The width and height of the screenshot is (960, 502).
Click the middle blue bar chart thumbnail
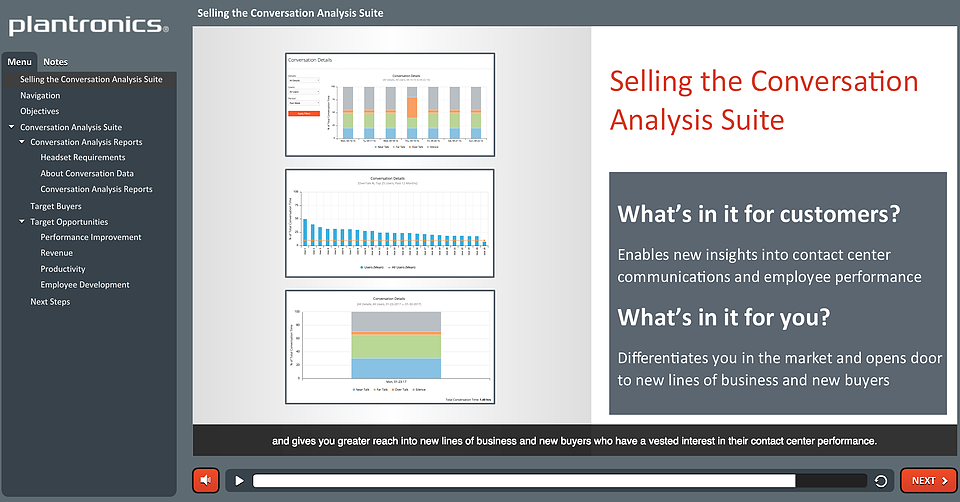(389, 223)
